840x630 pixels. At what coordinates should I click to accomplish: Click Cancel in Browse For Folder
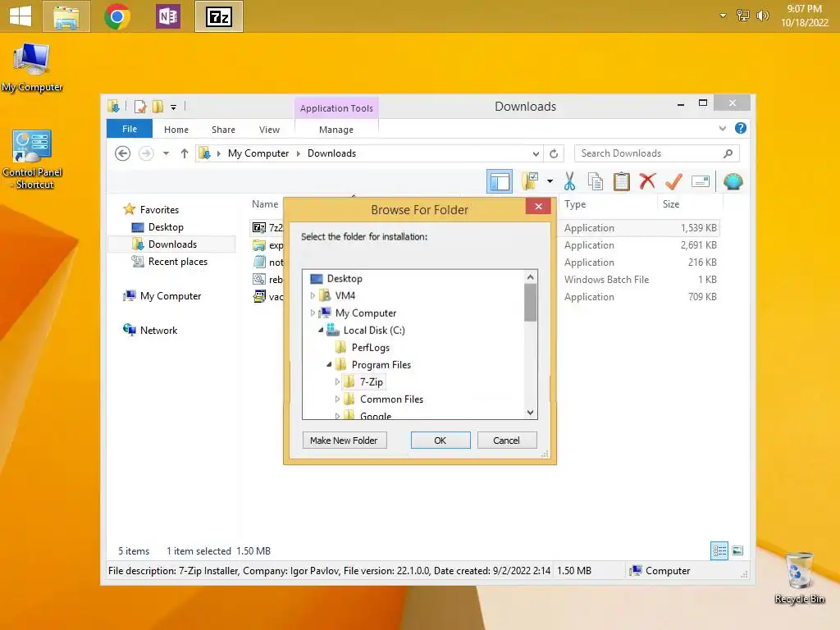(x=506, y=441)
